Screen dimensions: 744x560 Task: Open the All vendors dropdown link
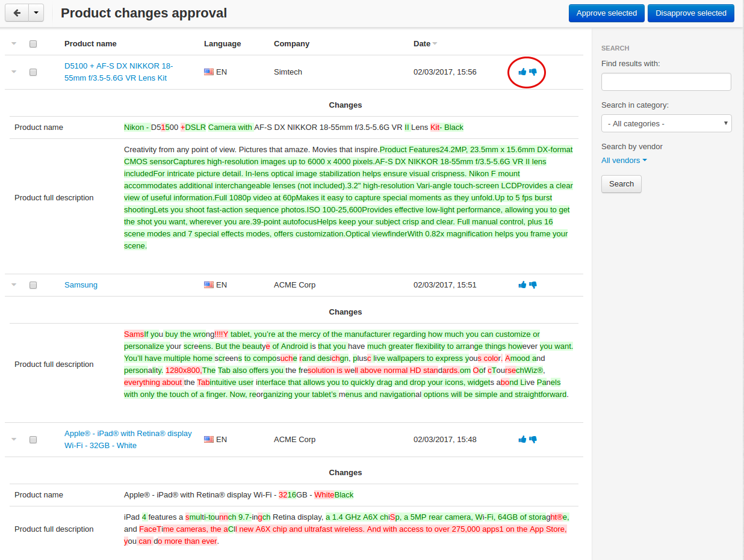pyautogui.click(x=624, y=160)
